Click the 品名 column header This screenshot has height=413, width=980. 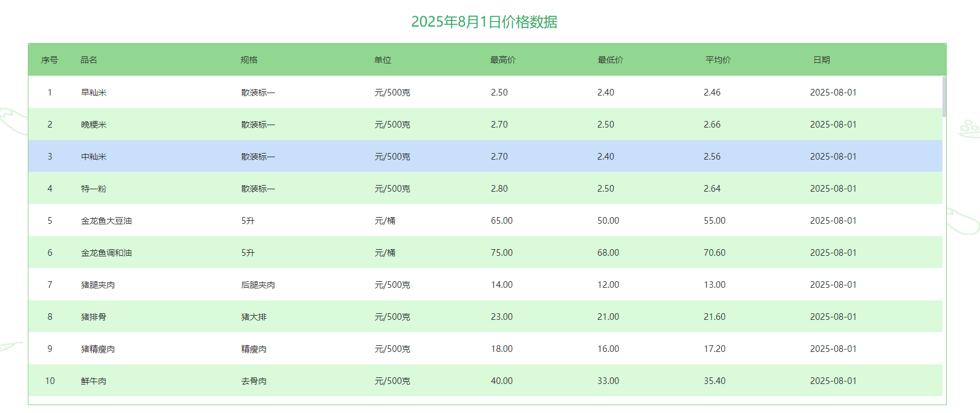(x=89, y=60)
